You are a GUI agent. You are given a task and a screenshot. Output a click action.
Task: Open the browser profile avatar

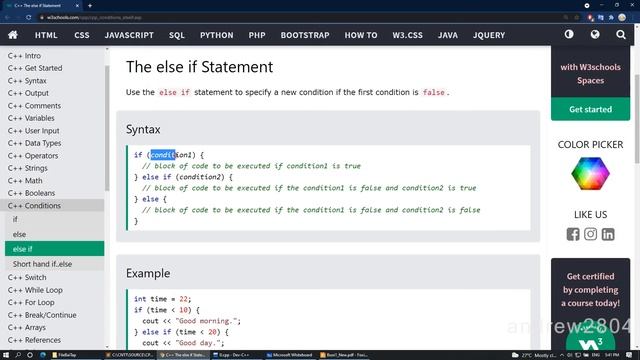pos(622,18)
